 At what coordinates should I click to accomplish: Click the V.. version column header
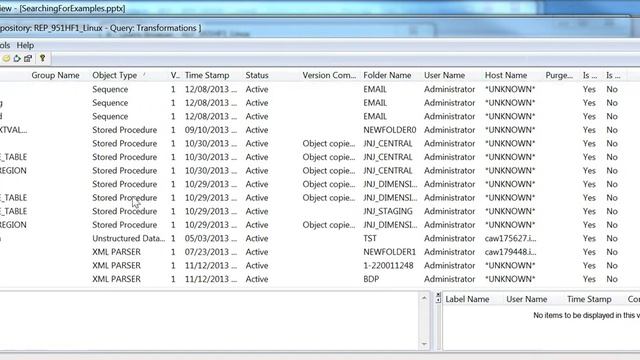click(175, 76)
